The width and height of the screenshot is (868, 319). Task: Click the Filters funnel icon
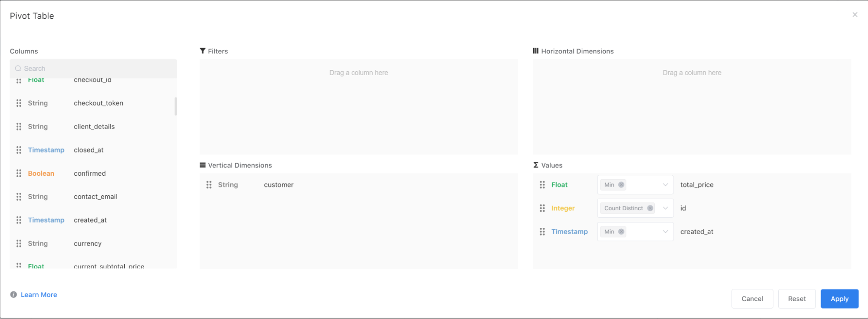[203, 51]
